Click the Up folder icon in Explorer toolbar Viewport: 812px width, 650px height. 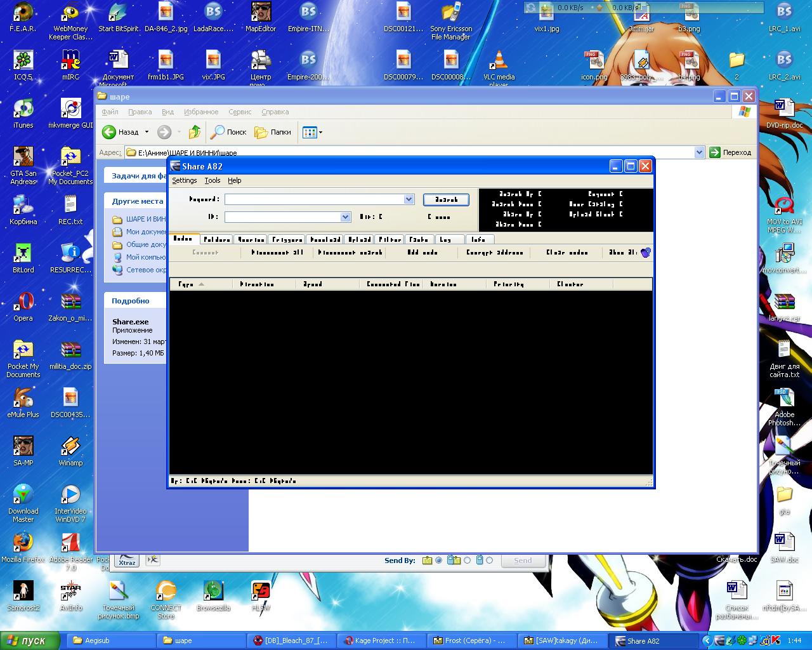tap(195, 132)
